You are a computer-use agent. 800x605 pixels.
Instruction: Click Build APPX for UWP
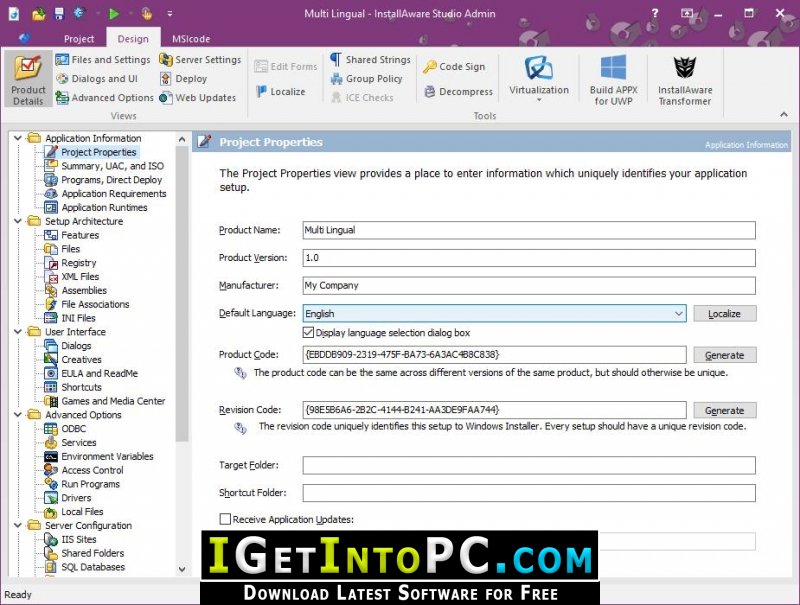click(613, 80)
